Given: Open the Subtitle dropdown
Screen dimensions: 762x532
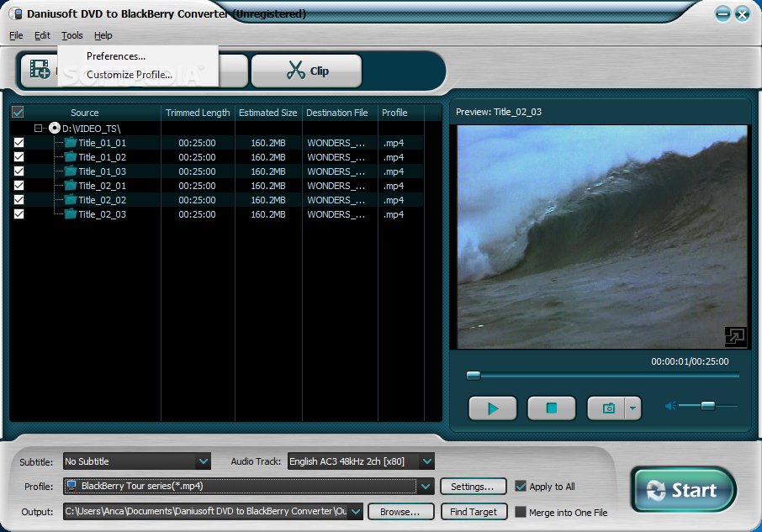Looking at the screenshot, I should point(204,461).
